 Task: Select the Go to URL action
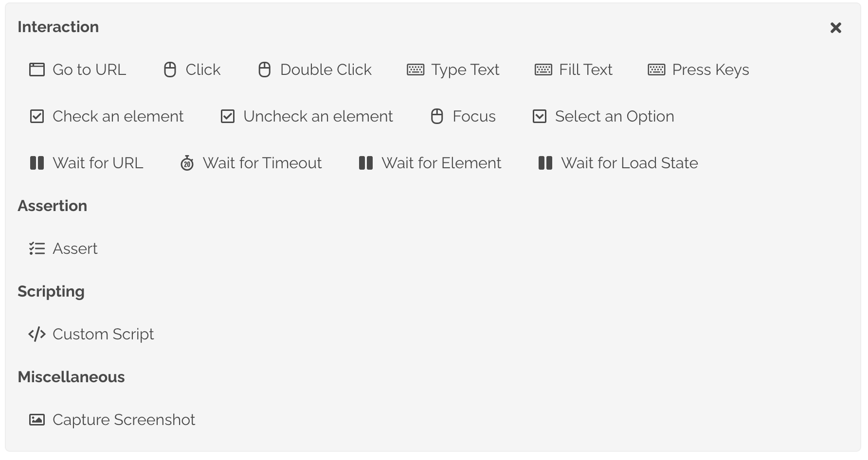coord(77,70)
